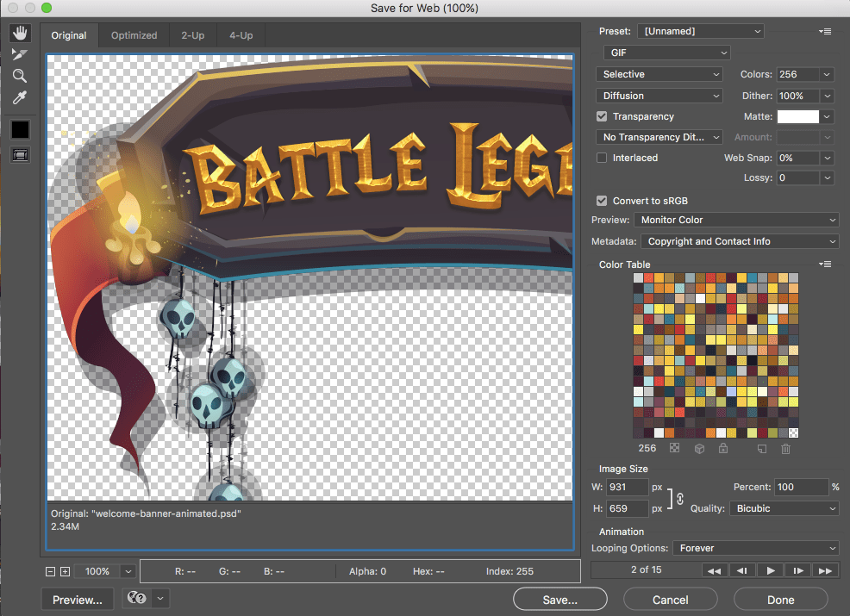Open the No Transparency Dither dropdown
This screenshot has width=850, height=616.
[x=659, y=137]
